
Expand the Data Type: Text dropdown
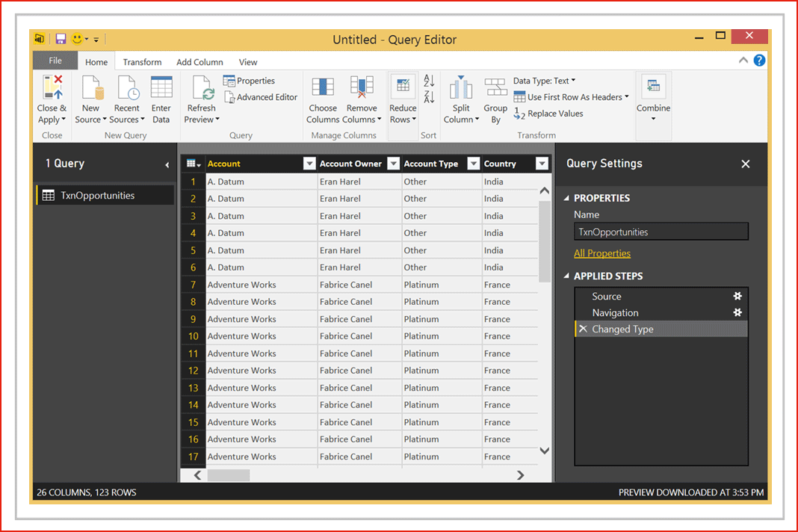pos(545,81)
